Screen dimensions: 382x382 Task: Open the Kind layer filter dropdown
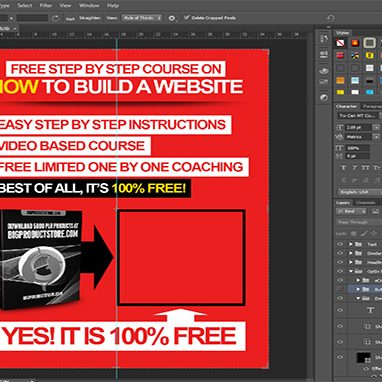click(352, 212)
